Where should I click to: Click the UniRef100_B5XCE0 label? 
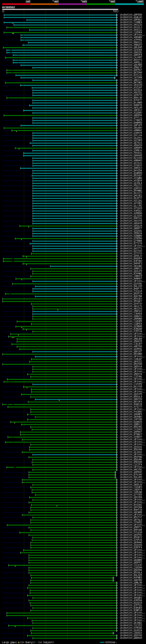pyautogui.click(x=131, y=299)
